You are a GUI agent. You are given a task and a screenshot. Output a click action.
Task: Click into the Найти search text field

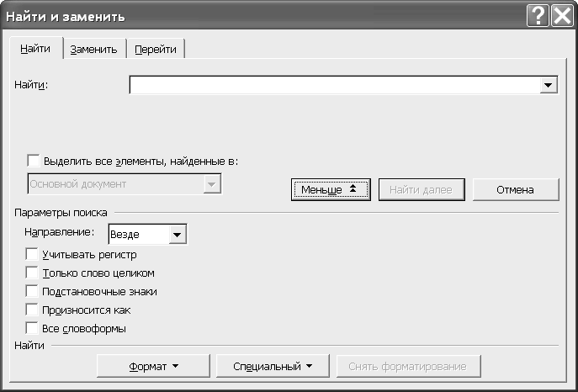335,85
